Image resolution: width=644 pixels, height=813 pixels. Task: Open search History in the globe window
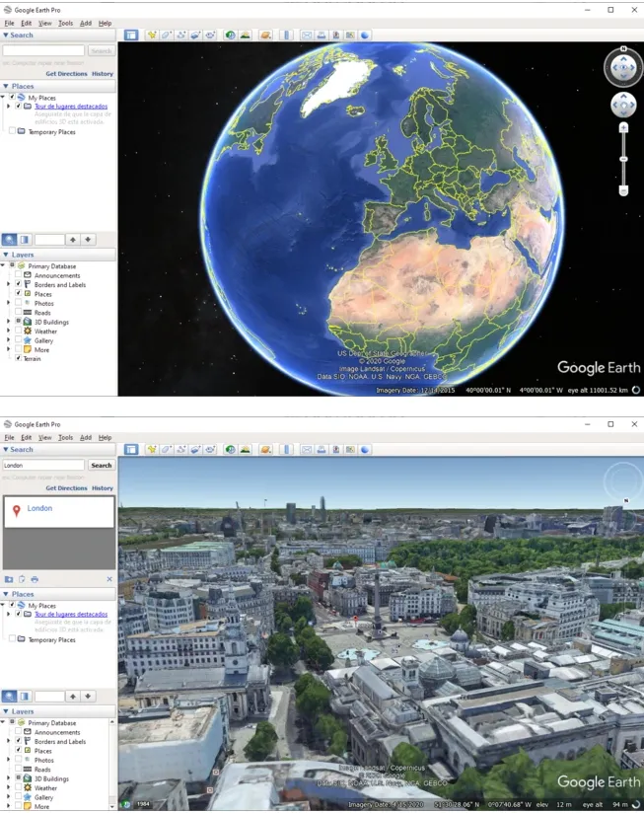(103, 74)
